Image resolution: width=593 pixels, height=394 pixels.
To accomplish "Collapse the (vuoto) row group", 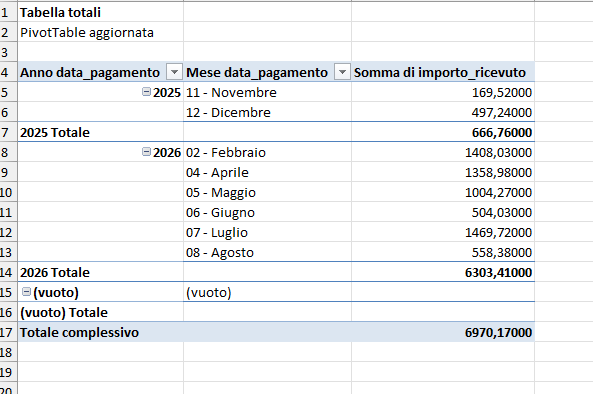I will [26, 292].
